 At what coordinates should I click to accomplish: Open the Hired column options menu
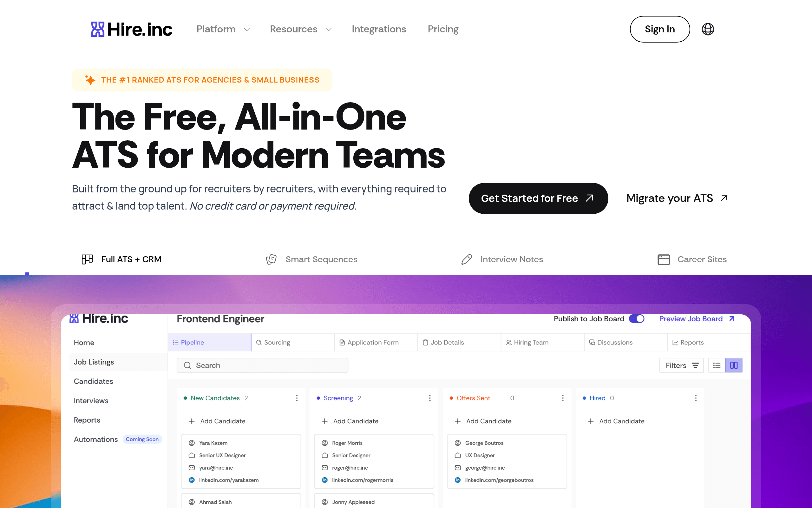point(696,398)
